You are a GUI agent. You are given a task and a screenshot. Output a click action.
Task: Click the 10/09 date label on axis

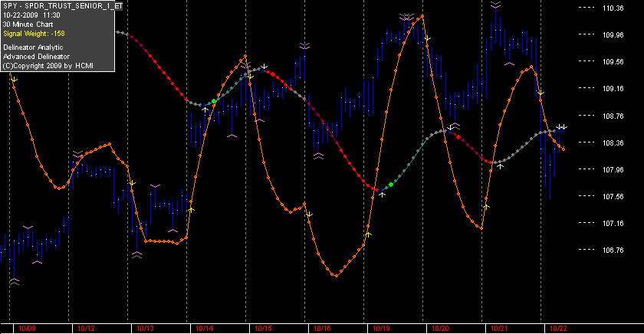point(27,329)
